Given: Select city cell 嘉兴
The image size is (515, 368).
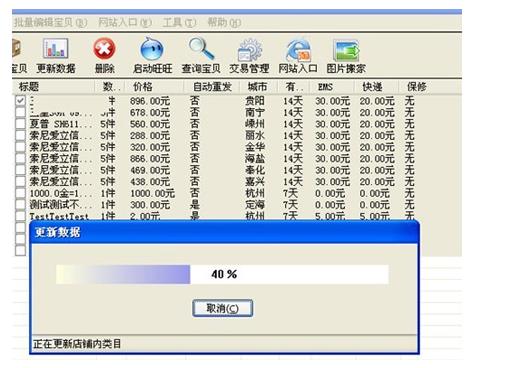Looking at the screenshot, I should point(255,182).
